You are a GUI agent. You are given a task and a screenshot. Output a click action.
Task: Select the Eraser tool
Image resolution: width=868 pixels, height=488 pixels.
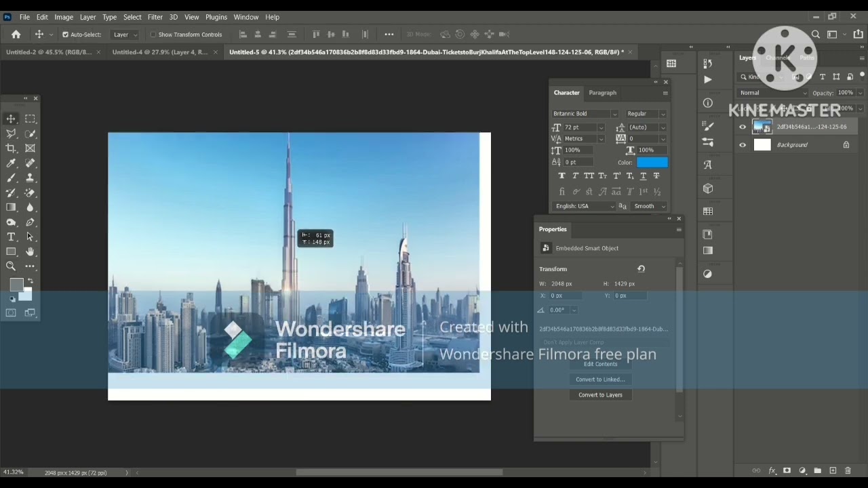(30, 193)
